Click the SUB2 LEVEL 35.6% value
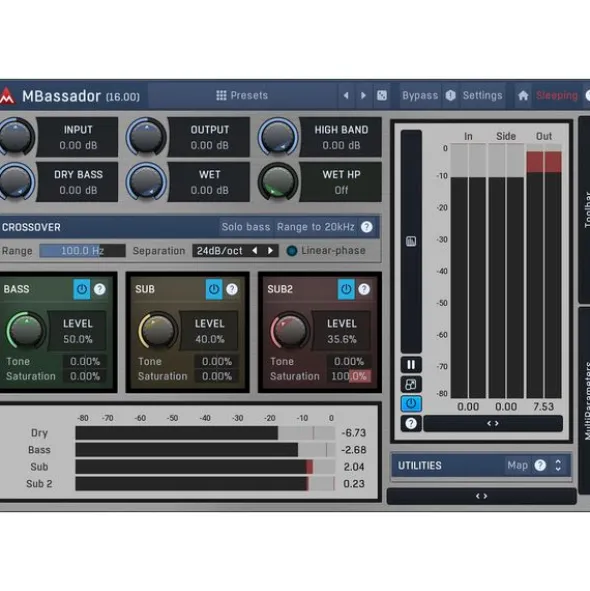 click(342, 339)
